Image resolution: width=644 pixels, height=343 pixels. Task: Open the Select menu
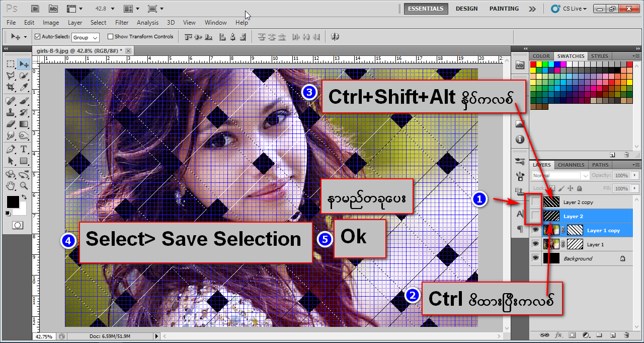98,23
